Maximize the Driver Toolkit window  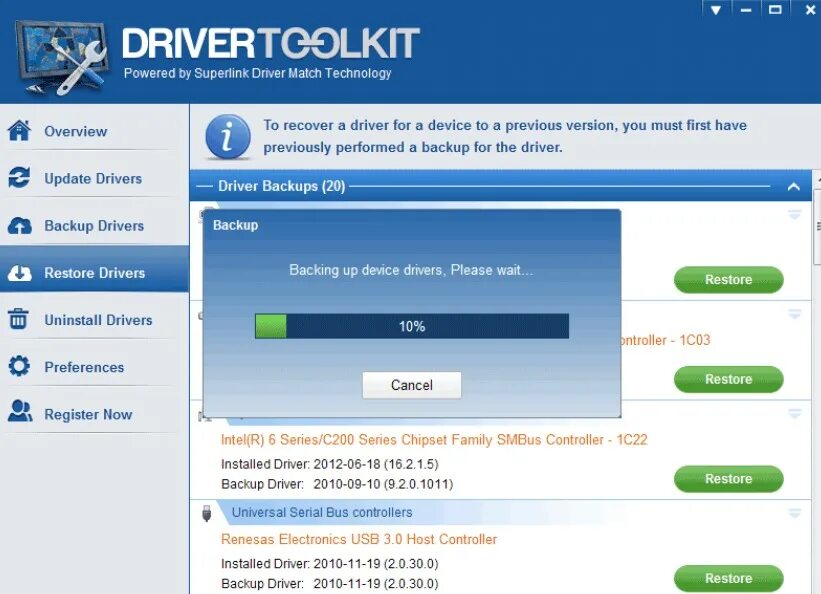click(775, 10)
